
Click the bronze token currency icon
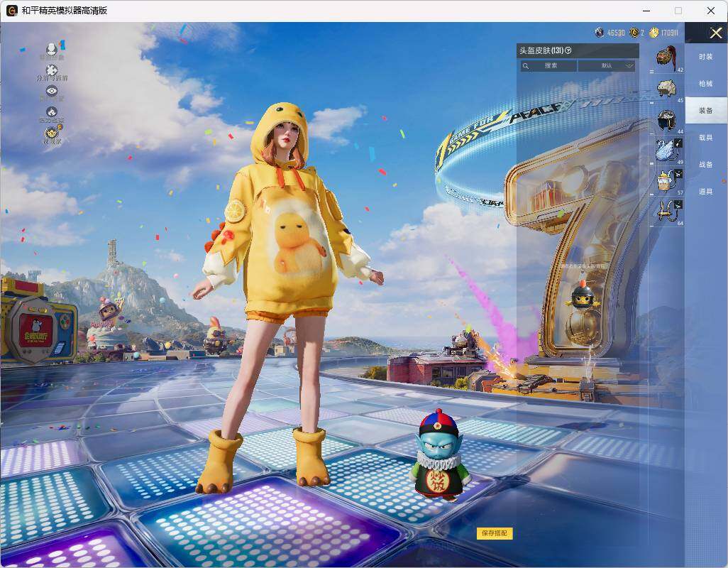(x=634, y=33)
